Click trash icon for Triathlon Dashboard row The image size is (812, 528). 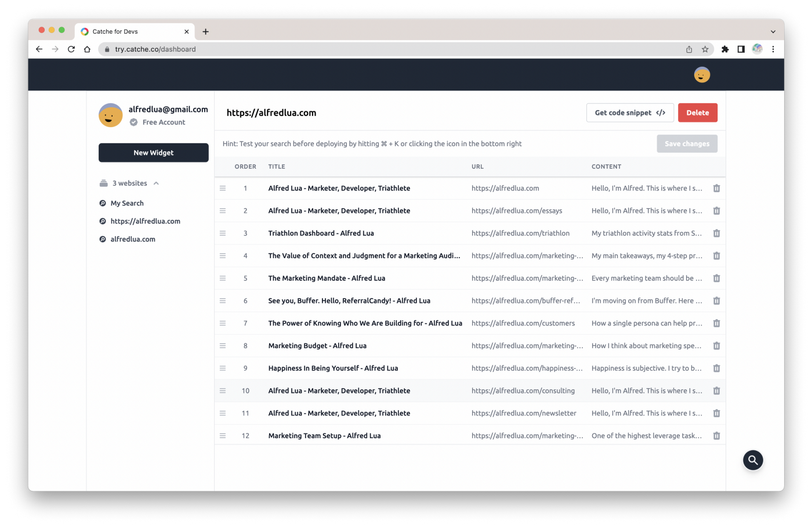click(716, 233)
